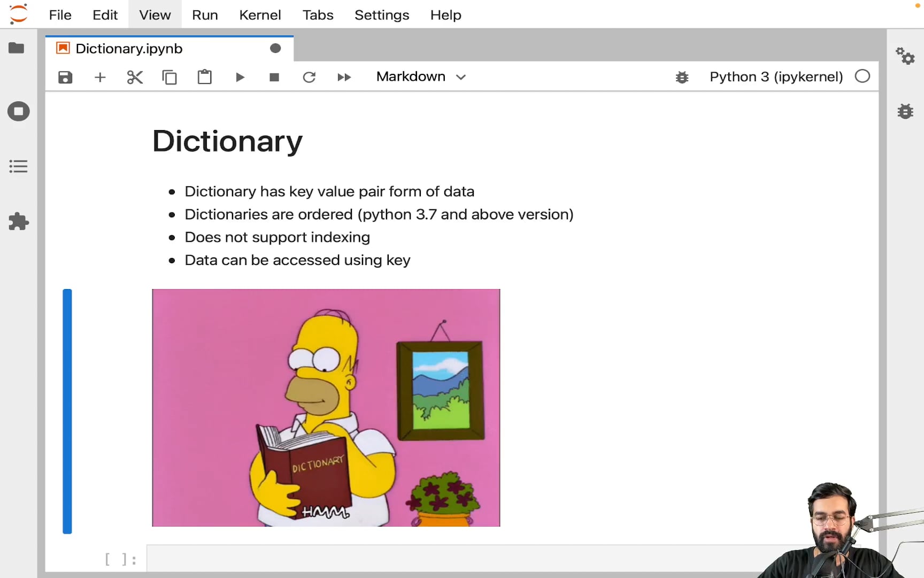Click 'Does not support indexing' bullet
The width and height of the screenshot is (924, 578).
point(278,237)
